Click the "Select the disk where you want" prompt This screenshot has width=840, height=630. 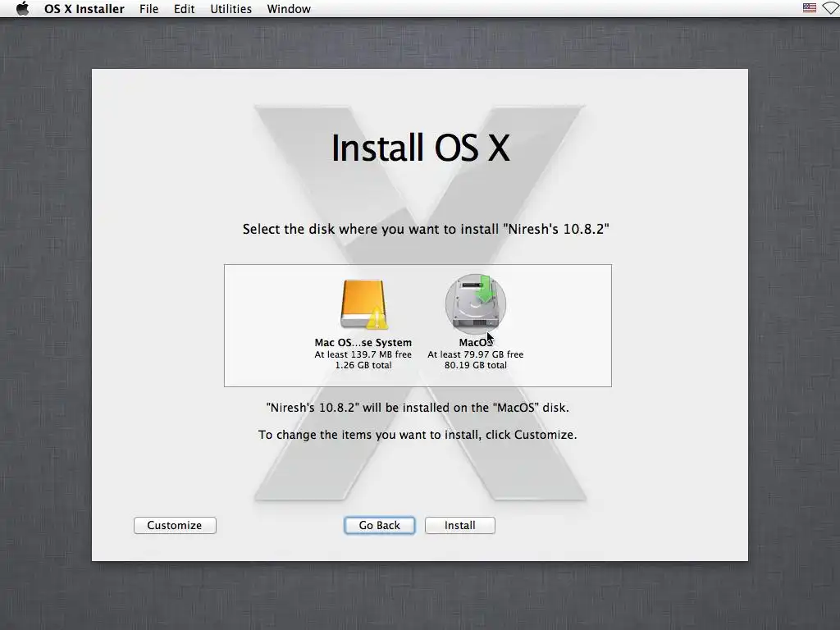pos(426,230)
